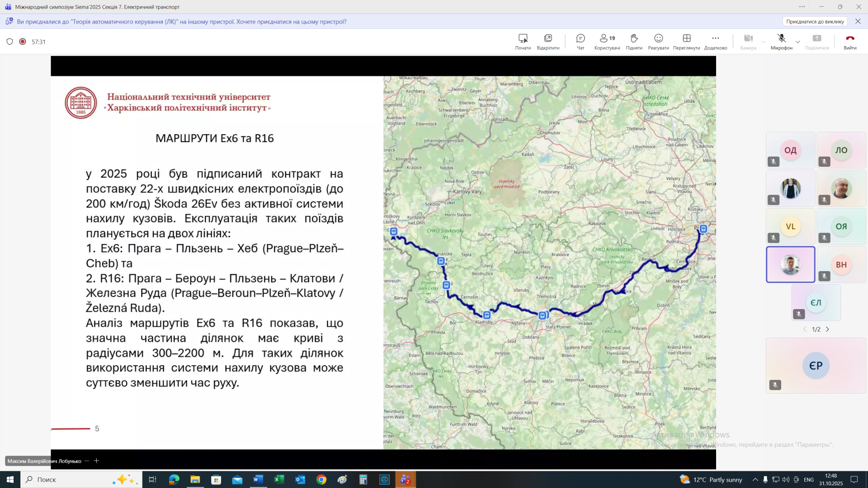
Task: Raise hand with Підняти button
Action: point(634,41)
